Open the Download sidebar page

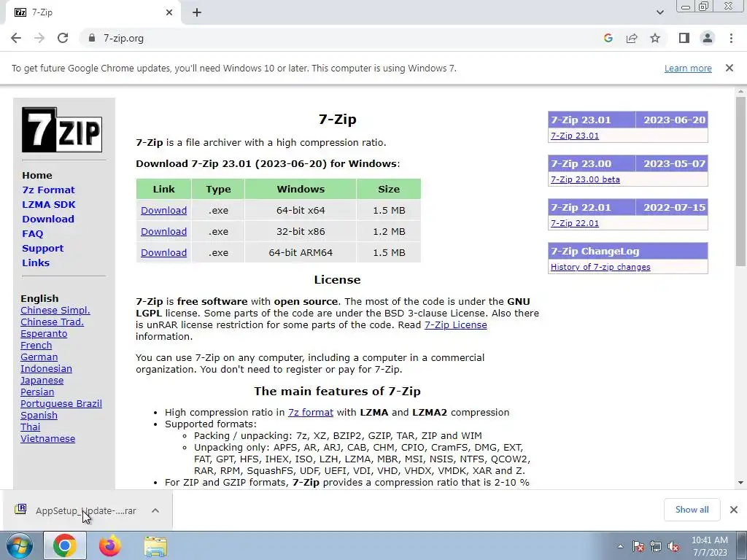[48, 219]
